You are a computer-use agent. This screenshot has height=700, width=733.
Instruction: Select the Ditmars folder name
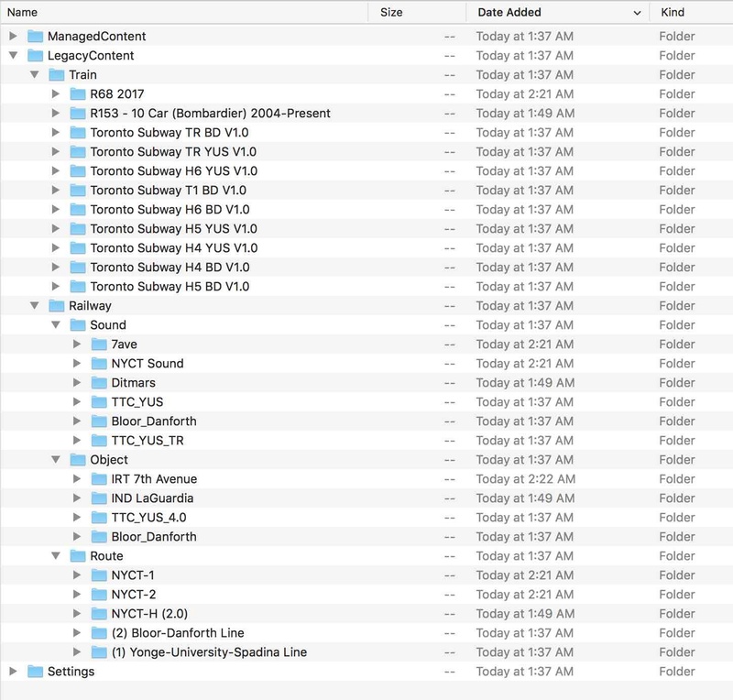tap(133, 382)
